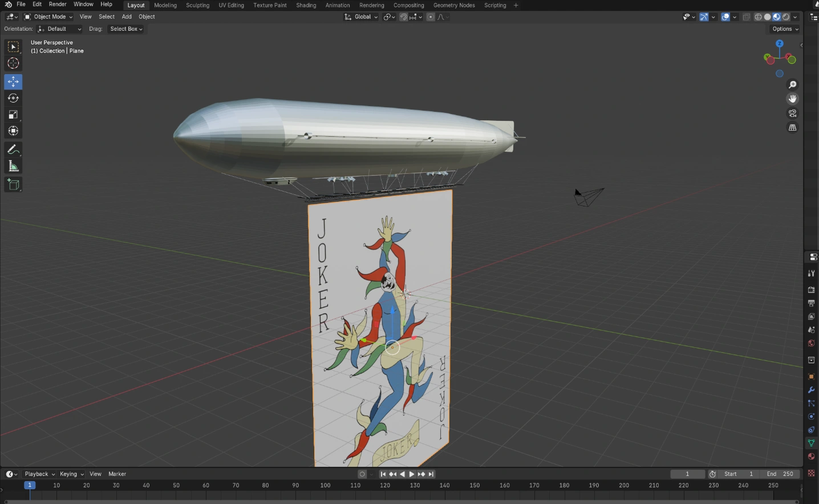Open the Select Box drag dropdown
Image resolution: width=819 pixels, height=504 pixels.
126,29
